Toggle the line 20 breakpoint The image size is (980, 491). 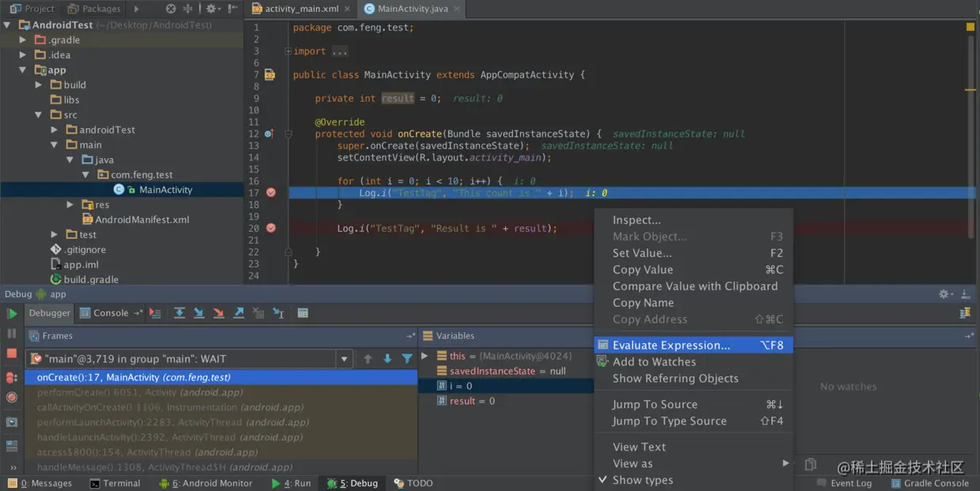(271, 229)
